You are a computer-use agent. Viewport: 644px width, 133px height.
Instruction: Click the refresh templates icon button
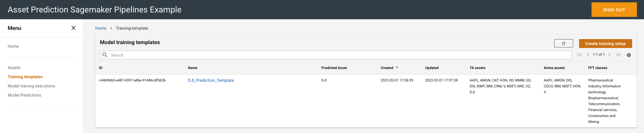coord(563,43)
